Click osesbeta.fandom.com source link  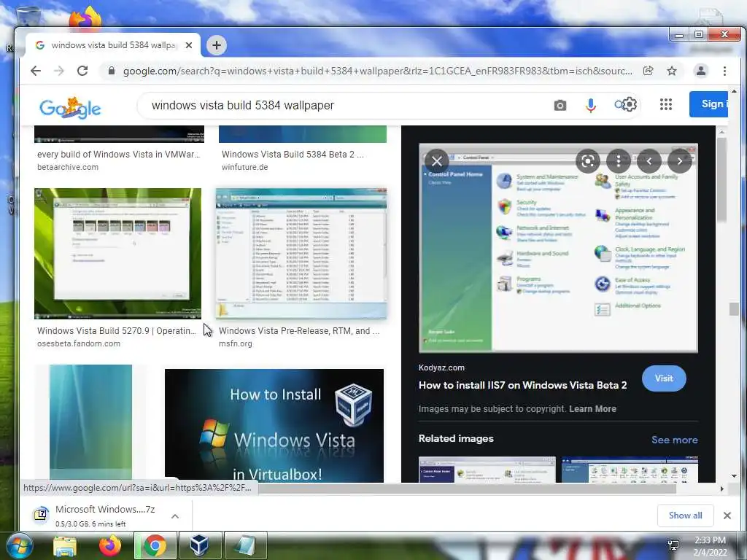click(79, 343)
